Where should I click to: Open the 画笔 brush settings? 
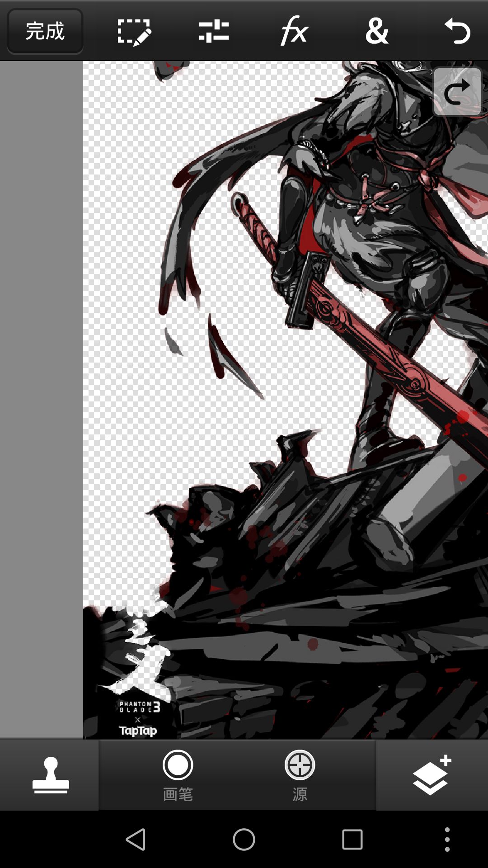tap(178, 775)
